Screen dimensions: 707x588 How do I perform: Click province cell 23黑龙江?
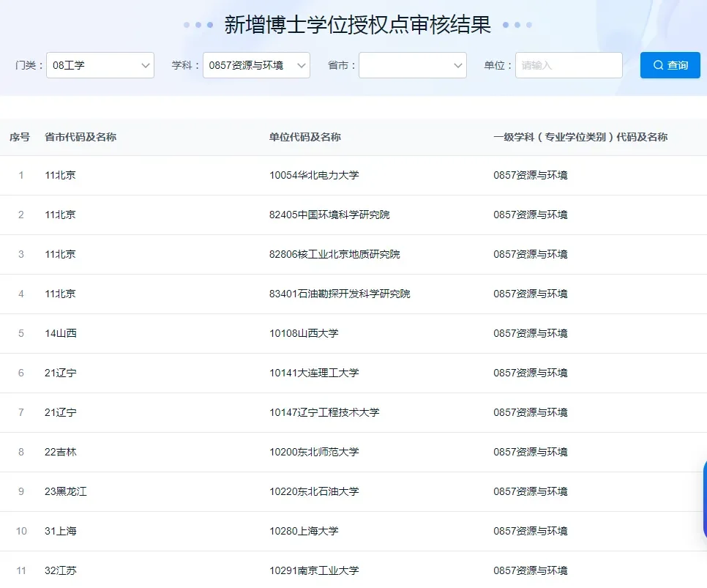point(65,491)
